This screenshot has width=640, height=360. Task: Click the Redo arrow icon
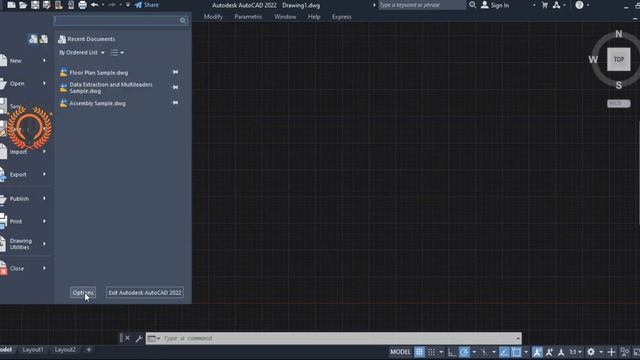pos(112,5)
